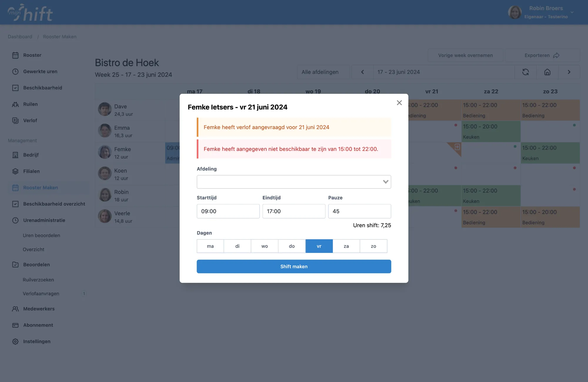Click Veerle's avatar in the roster
Screen dimensions: 588x382
105,216
